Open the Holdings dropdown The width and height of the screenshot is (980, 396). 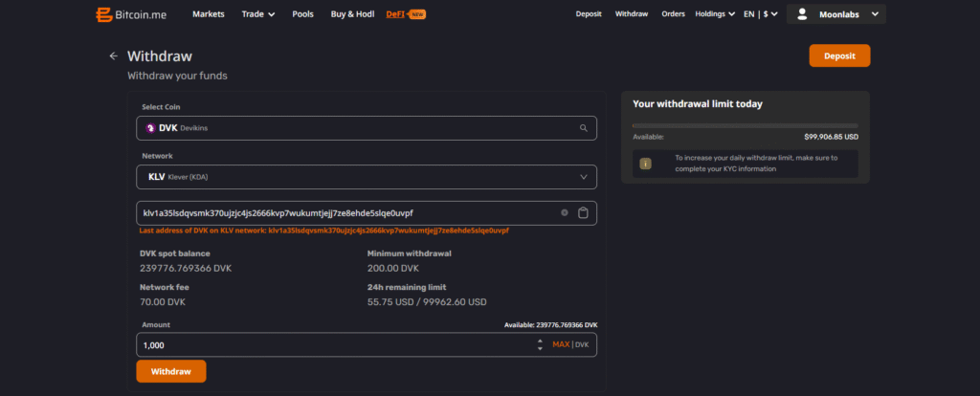(x=715, y=14)
